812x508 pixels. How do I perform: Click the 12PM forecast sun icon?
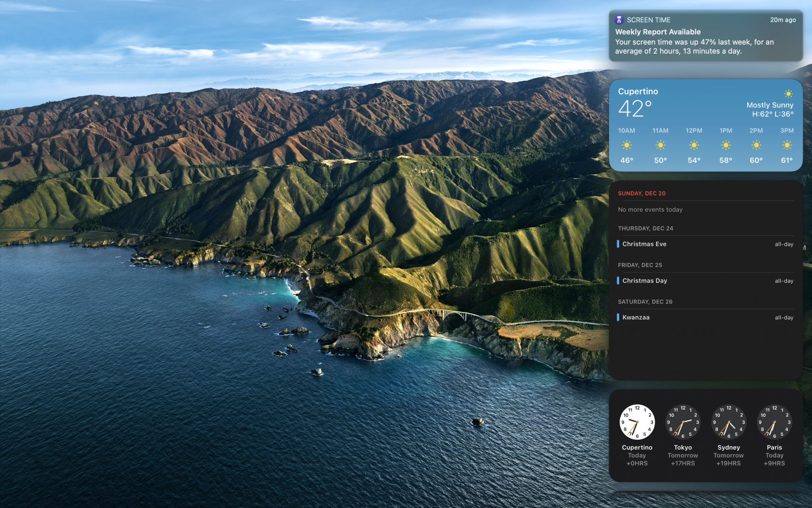[x=694, y=145]
